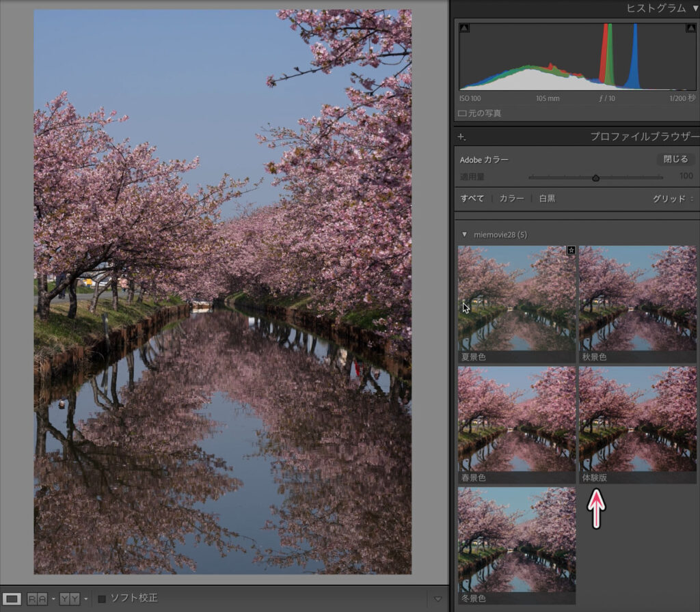Screen dimensions: 700x612
Task: Click the Y|Y before/after view icon
Action: [69, 599]
